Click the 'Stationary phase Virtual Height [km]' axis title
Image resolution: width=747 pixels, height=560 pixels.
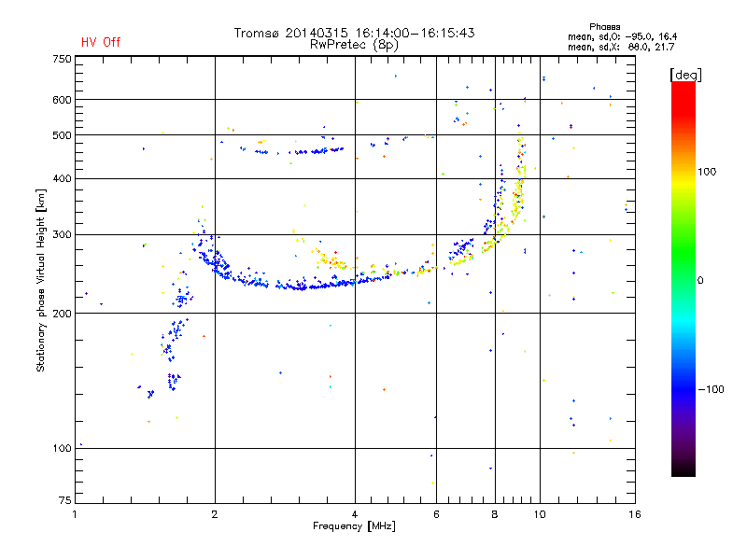(x=40, y=280)
